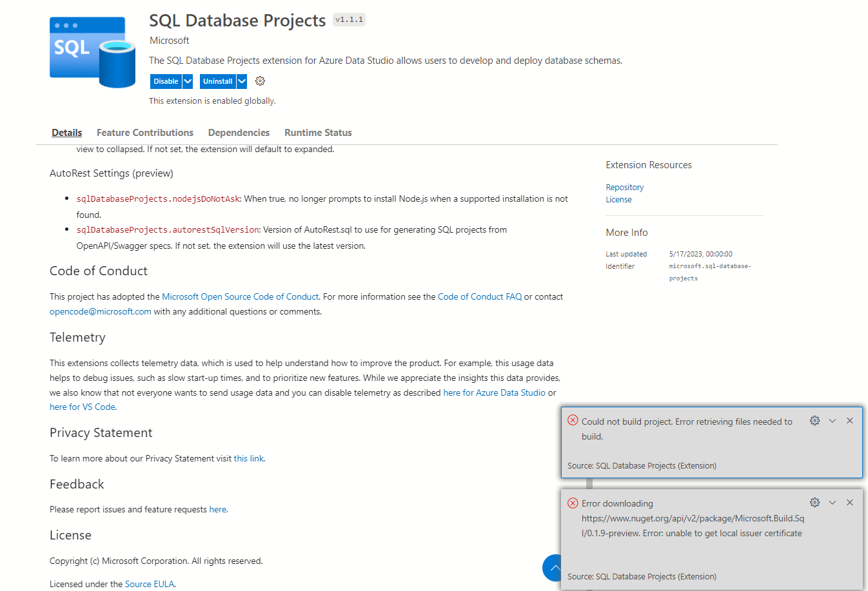Dismiss the 'Error downloading' notification
The height and width of the screenshot is (591, 868).
click(850, 502)
